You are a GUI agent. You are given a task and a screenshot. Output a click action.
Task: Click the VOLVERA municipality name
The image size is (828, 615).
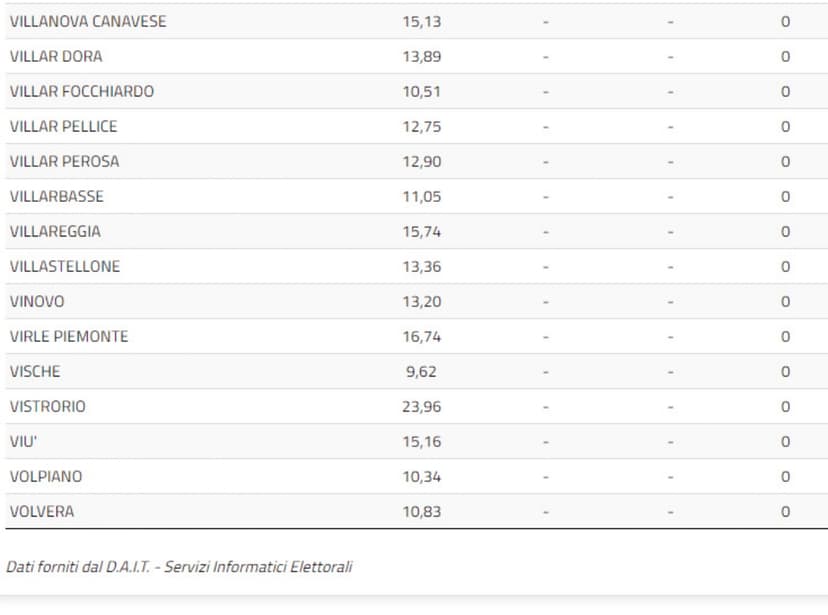coord(42,511)
